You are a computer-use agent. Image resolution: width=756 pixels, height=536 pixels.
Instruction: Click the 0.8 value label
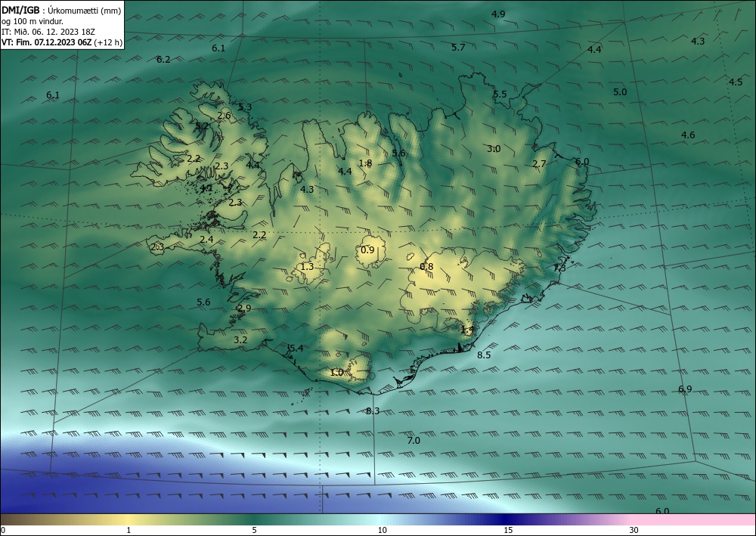click(x=426, y=267)
